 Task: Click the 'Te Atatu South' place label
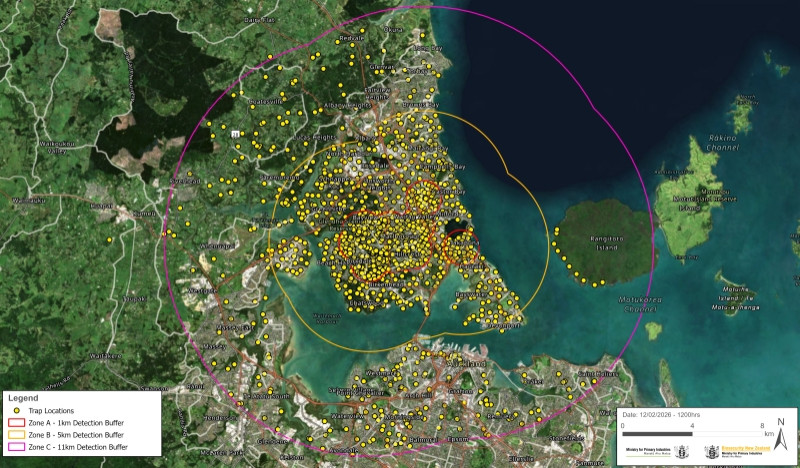pos(266,396)
